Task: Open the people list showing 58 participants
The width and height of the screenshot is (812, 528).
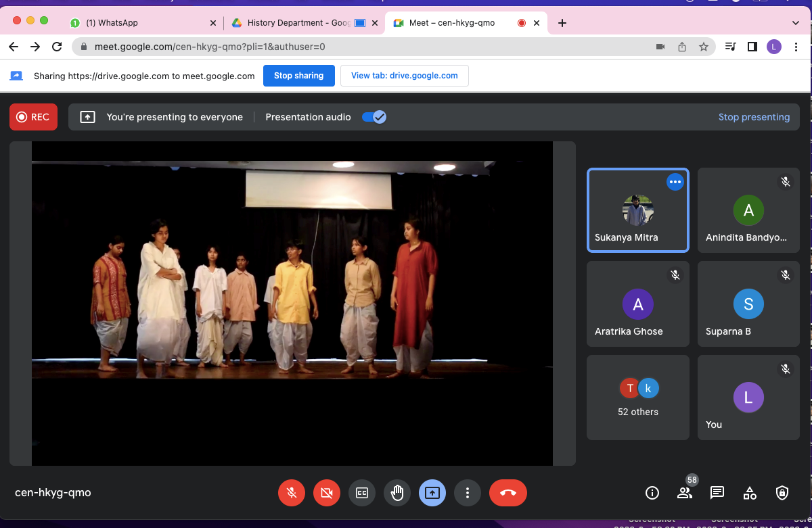Action: point(685,493)
